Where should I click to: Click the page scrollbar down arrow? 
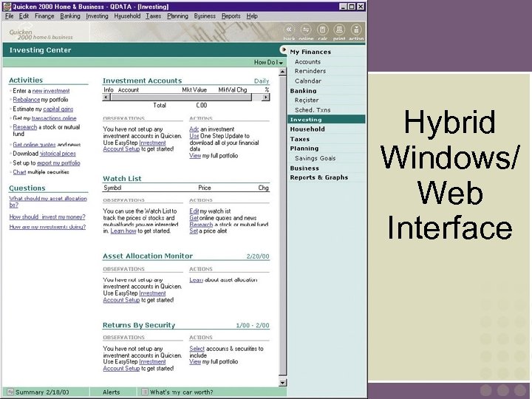[x=282, y=383]
